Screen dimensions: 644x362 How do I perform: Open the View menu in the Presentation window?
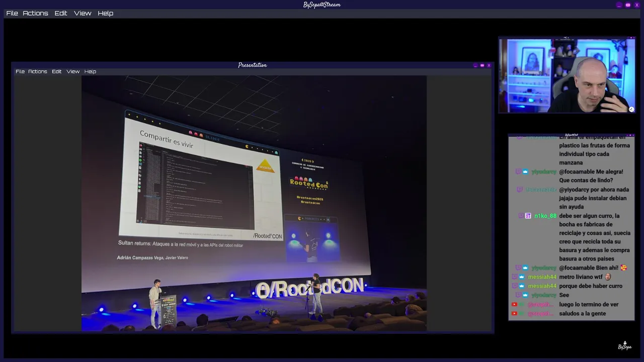pos(73,71)
